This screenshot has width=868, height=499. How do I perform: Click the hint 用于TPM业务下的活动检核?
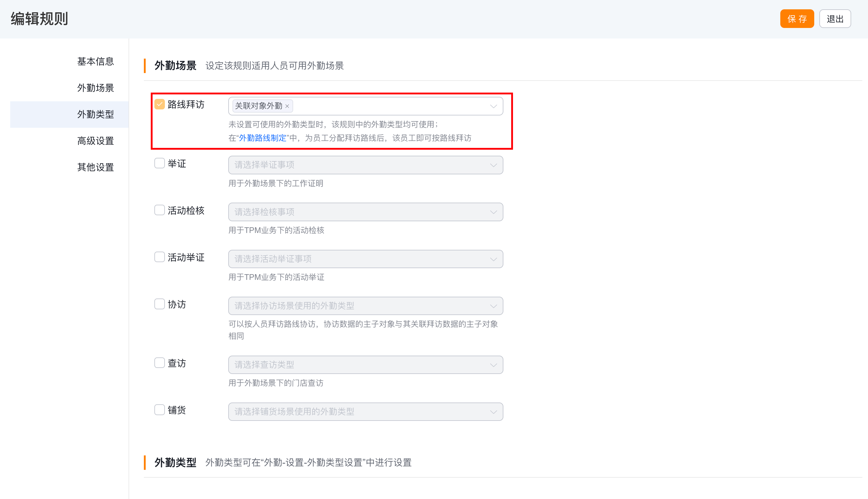(x=276, y=231)
